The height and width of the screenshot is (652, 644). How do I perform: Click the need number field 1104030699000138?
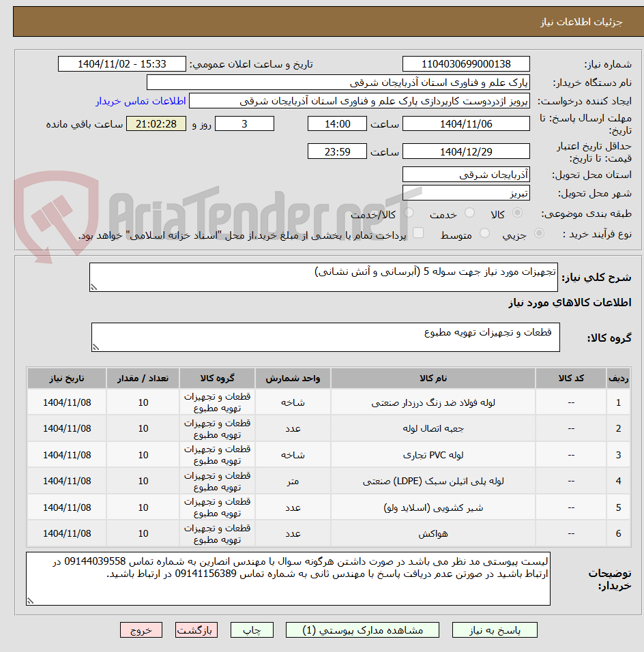point(466,64)
